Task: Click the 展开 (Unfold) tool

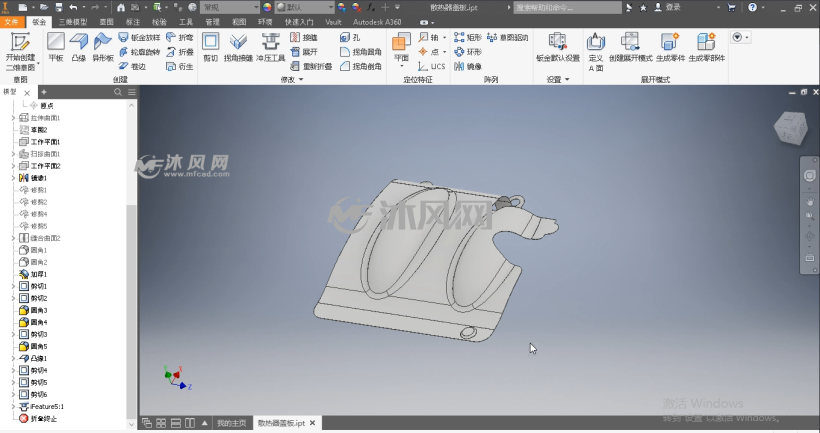Action: click(x=304, y=52)
